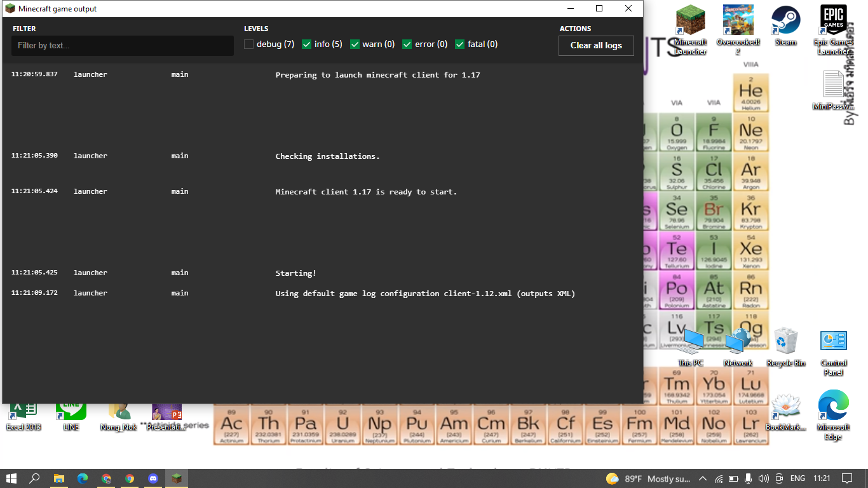
Task: Uncheck the error (0) level checkbox
Action: tap(407, 44)
